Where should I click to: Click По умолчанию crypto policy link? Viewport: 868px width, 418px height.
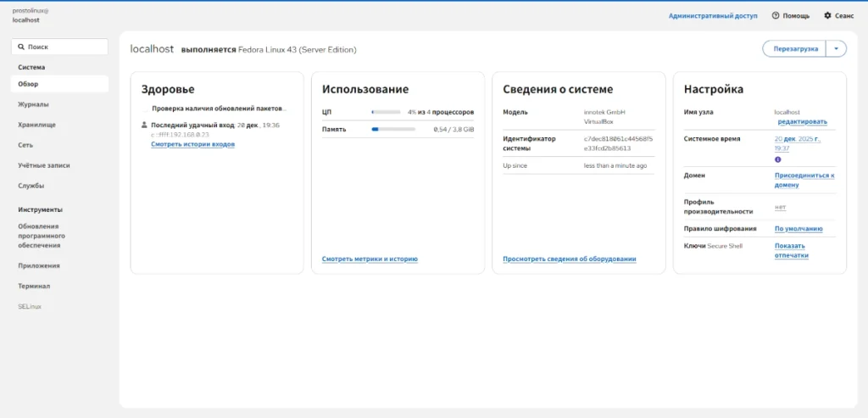pyautogui.click(x=798, y=229)
